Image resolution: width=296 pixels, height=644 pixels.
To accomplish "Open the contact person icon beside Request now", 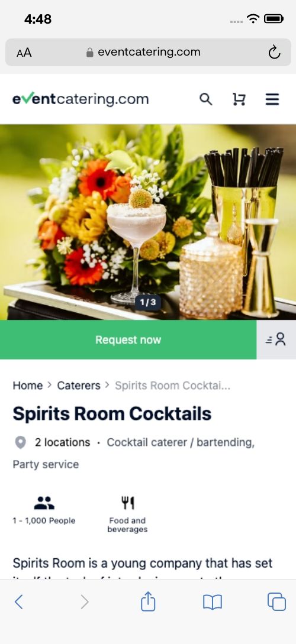I will pos(276,339).
